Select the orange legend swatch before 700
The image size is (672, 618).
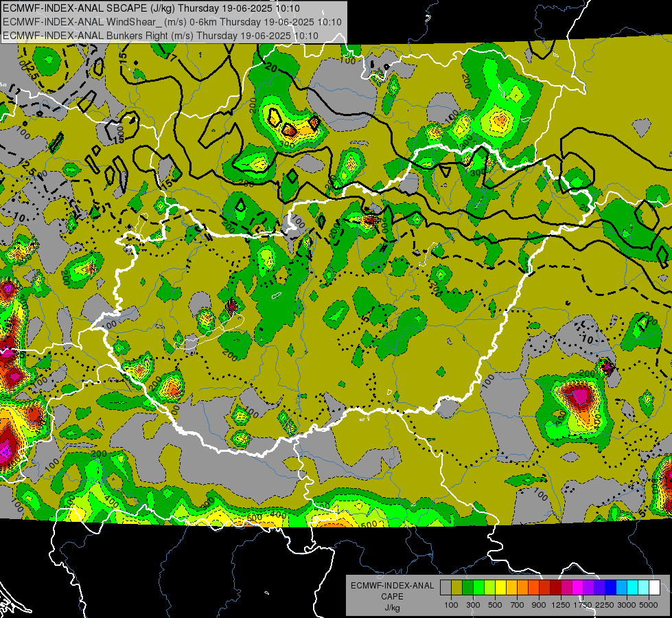pos(523,588)
